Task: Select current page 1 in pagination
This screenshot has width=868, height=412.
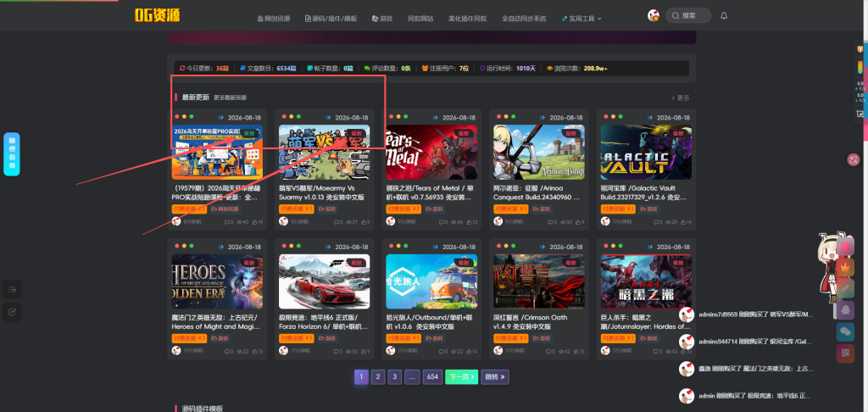Action: click(361, 377)
